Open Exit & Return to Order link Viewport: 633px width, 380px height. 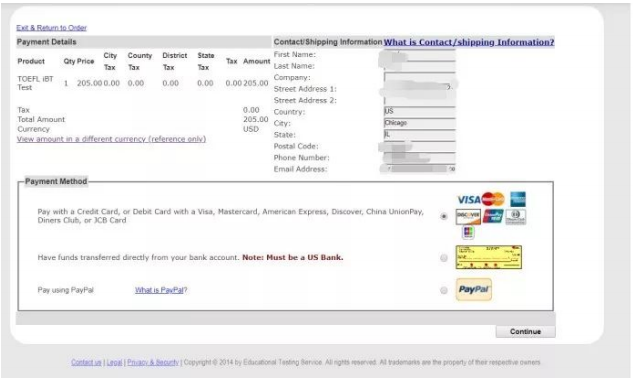[x=51, y=28]
